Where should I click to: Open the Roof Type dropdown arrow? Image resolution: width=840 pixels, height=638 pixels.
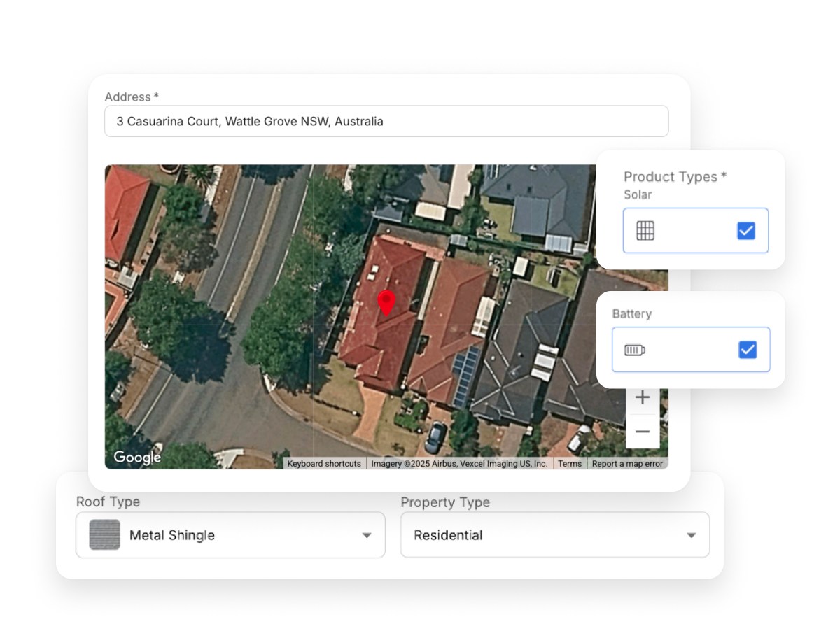point(366,536)
